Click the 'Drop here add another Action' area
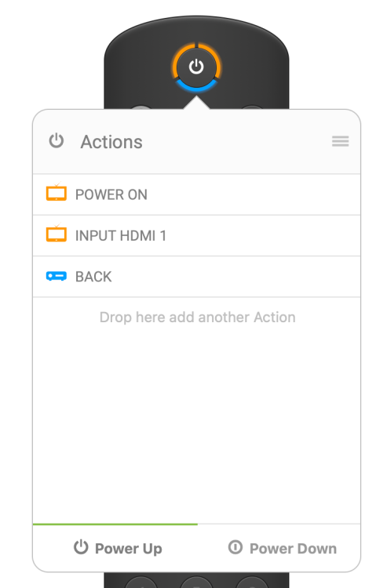This screenshot has width=387, height=588. (x=197, y=318)
